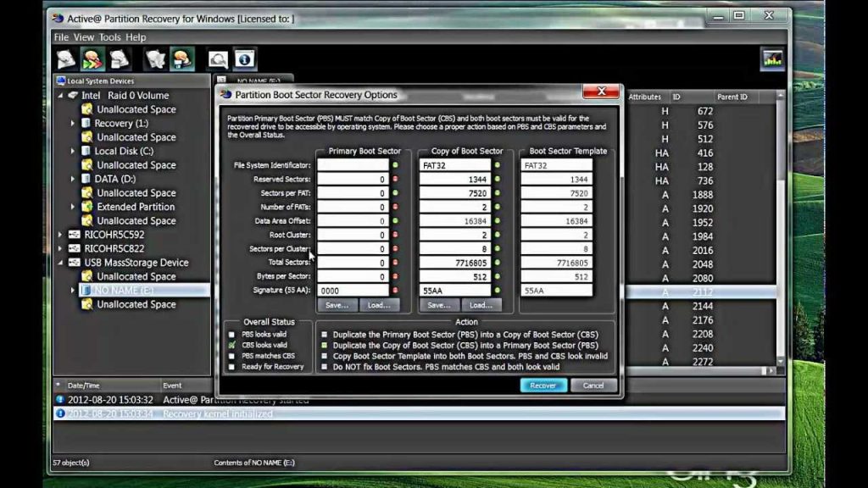The image size is (868, 488).
Task: Click Primary Boot Sector File System Identificator field
Action: tap(353, 165)
